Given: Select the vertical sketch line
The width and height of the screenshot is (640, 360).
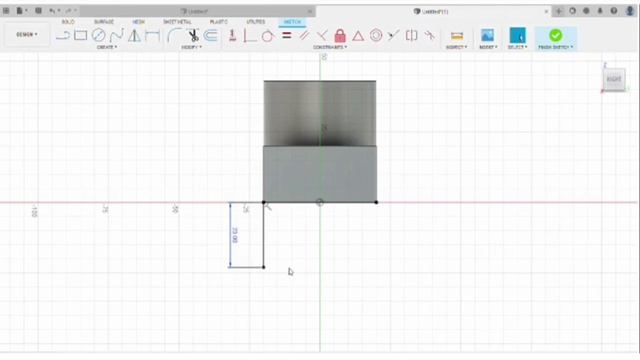Looking at the screenshot, I should [264, 235].
